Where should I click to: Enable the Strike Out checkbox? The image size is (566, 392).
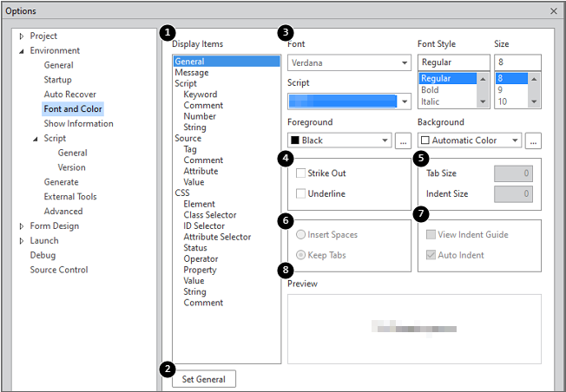300,173
